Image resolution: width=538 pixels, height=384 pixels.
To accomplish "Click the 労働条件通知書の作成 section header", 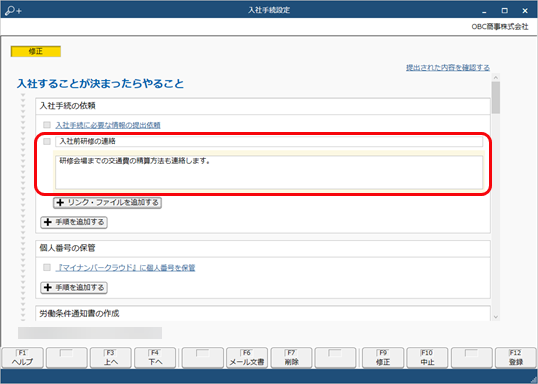I will click(263, 314).
